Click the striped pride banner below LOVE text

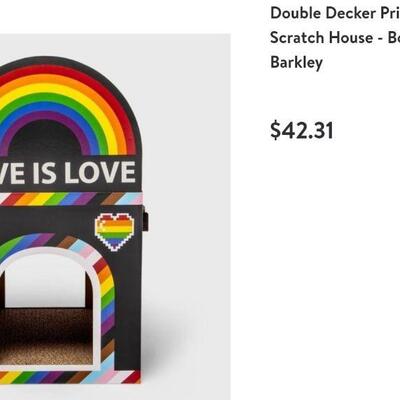point(71,199)
